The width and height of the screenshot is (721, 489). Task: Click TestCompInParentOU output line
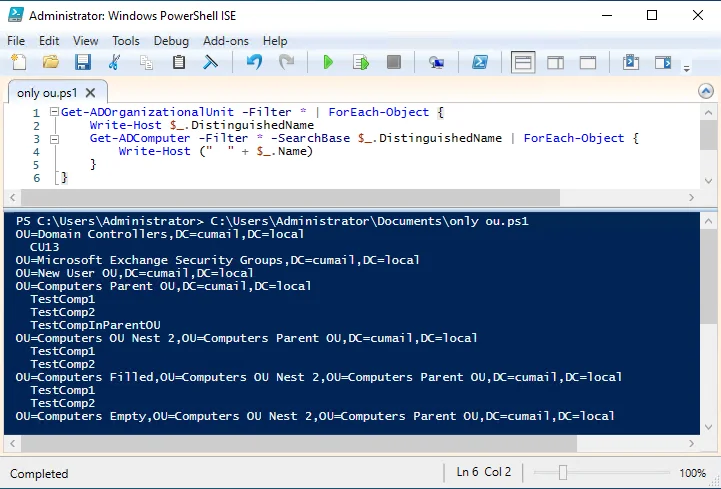[96, 325]
